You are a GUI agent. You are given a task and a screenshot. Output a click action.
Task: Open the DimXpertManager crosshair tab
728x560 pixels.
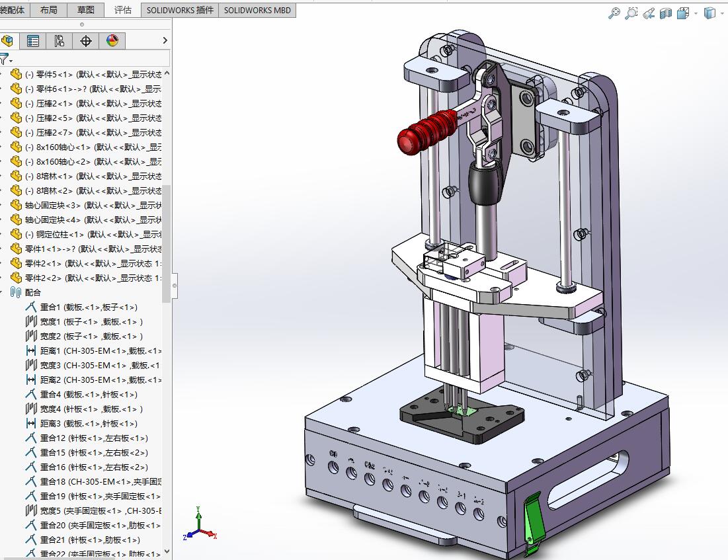point(86,41)
